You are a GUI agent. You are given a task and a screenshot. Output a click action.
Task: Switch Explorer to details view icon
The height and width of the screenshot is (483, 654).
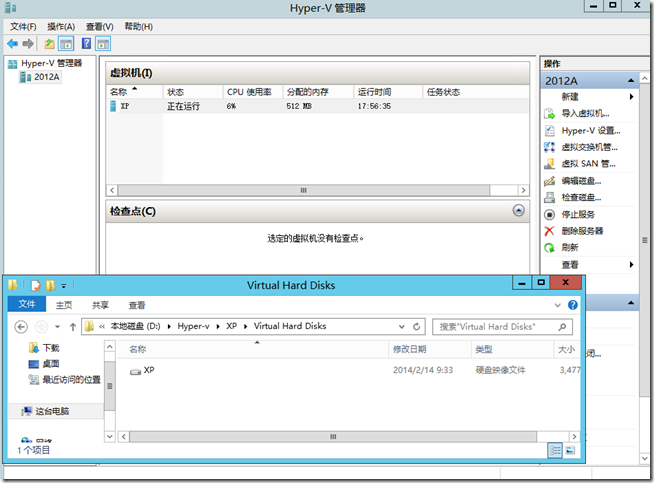[555, 450]
